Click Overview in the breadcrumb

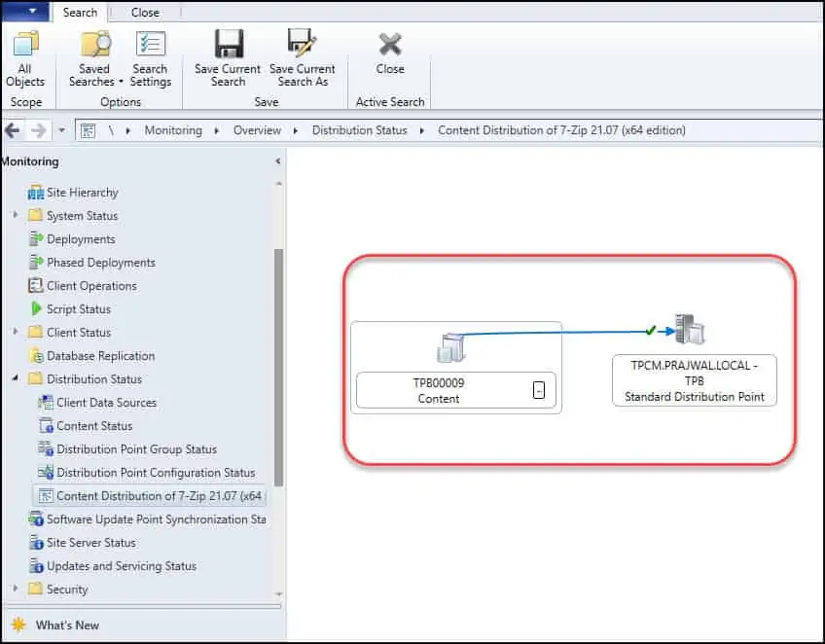coord(257,130)
